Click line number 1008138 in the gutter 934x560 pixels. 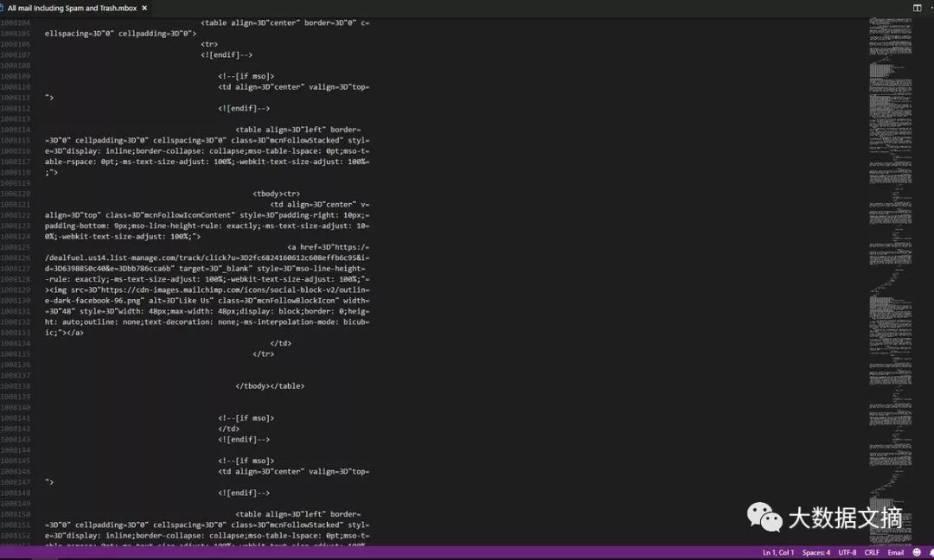click(16, 386)
